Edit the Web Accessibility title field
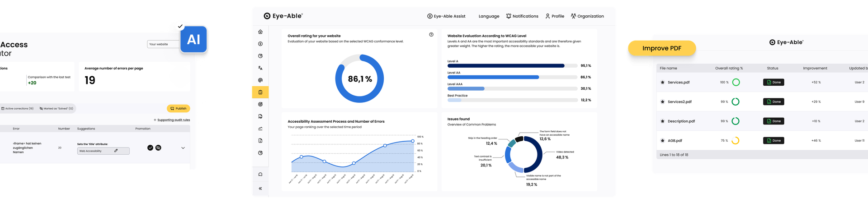 (103, 151)
